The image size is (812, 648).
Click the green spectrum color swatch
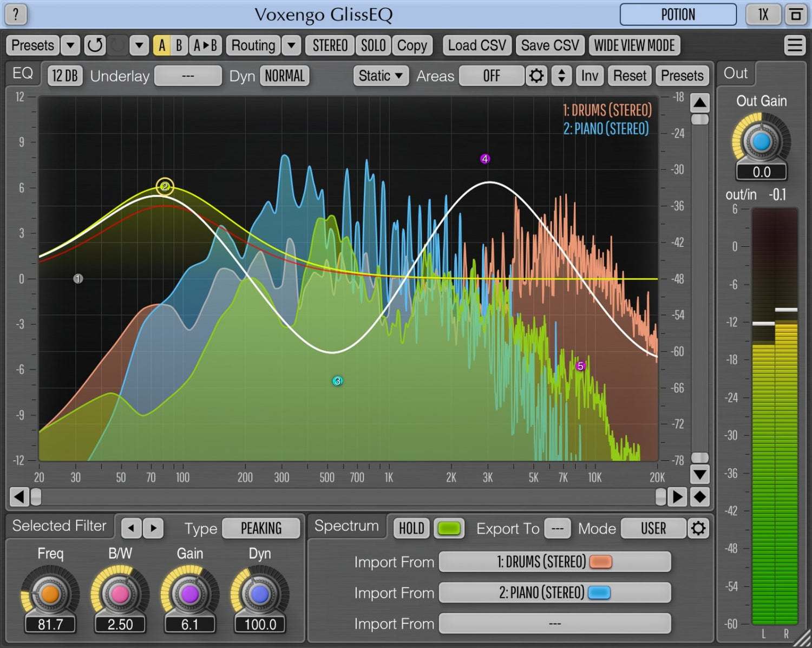pos(449,528)
